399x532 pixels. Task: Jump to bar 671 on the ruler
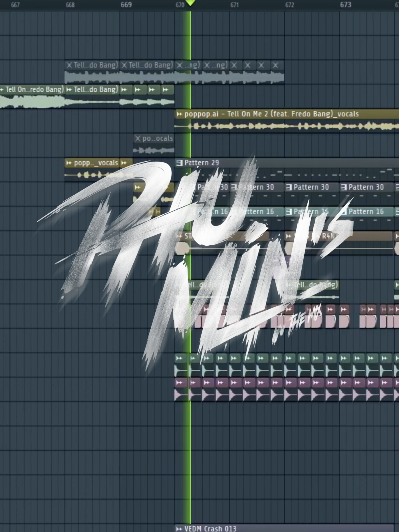235,5
